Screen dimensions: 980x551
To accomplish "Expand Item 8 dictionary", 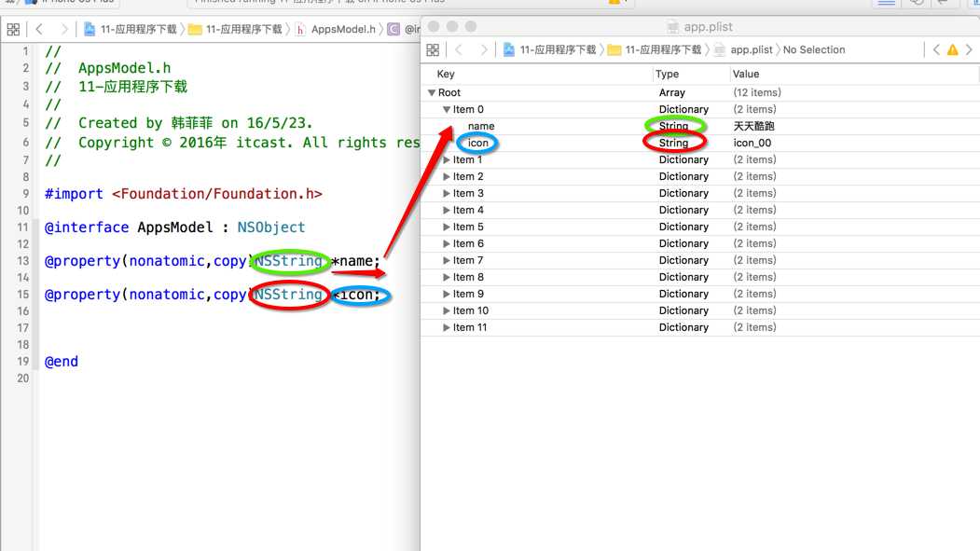I will pos(447,278).
